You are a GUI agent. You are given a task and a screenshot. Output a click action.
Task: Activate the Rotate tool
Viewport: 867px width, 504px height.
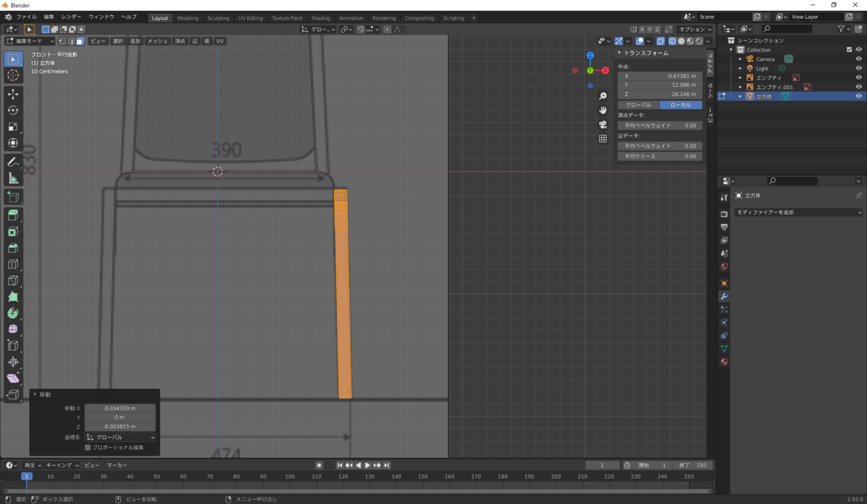tap(13, 110)
